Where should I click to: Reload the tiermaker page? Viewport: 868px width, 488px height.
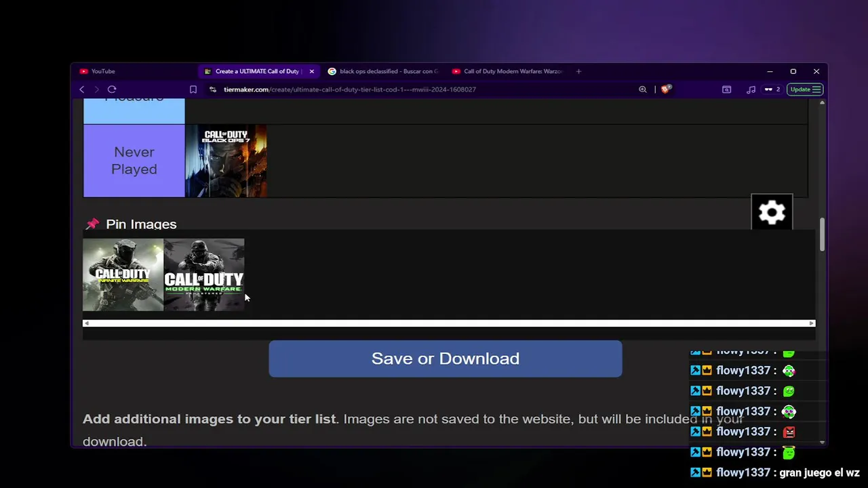pyautogui.click(x=112, y=89)
